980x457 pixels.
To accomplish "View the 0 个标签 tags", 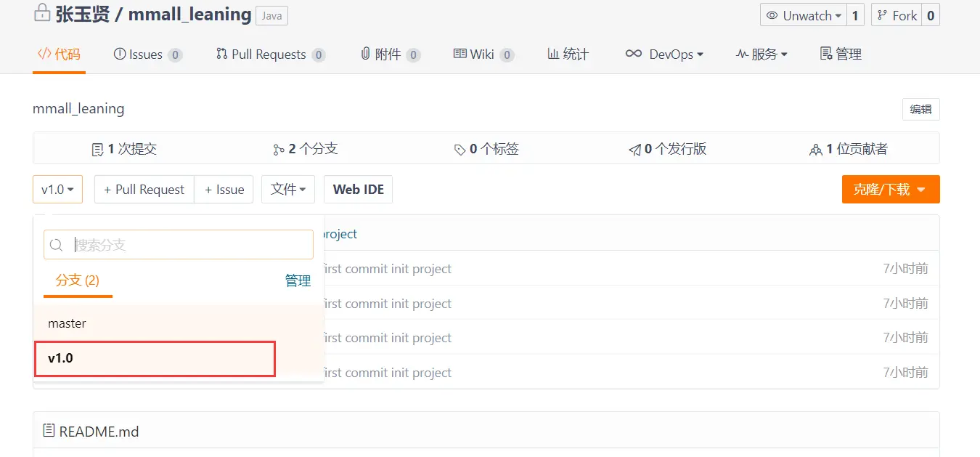I will [x=486, y=149].
